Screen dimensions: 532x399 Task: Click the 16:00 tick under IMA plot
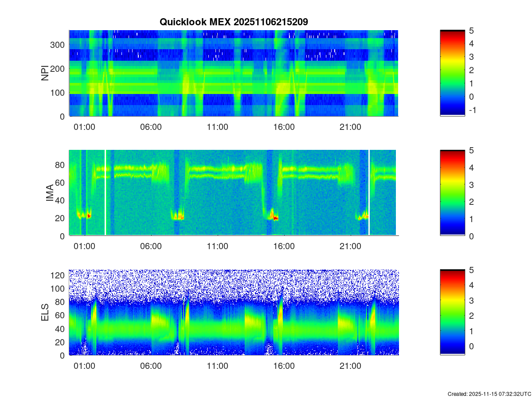click(284, 246)
